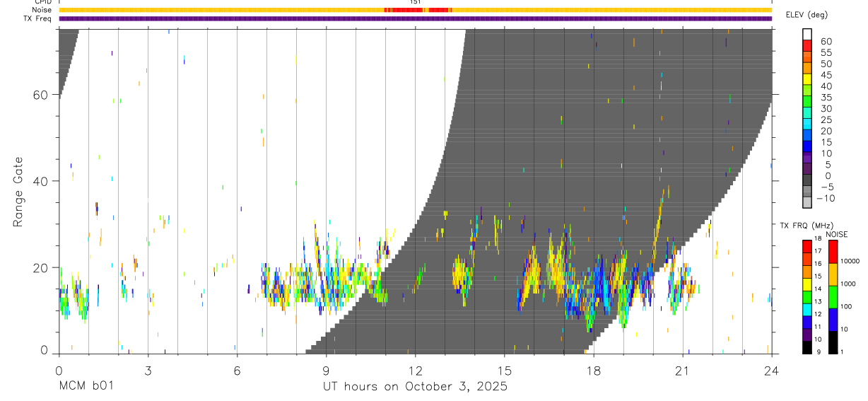Click the x-axis tick label '12'
The image size is (868, 401).
415,370
